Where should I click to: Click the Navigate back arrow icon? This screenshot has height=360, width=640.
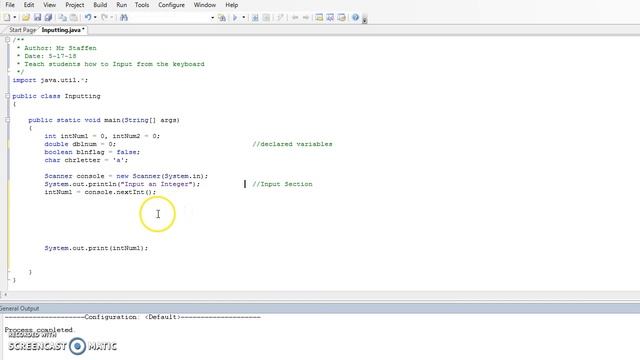(295, 18)
